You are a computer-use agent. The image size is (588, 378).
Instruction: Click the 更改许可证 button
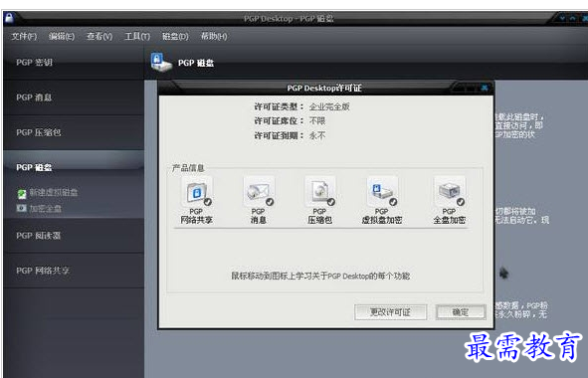pos(390,312)
